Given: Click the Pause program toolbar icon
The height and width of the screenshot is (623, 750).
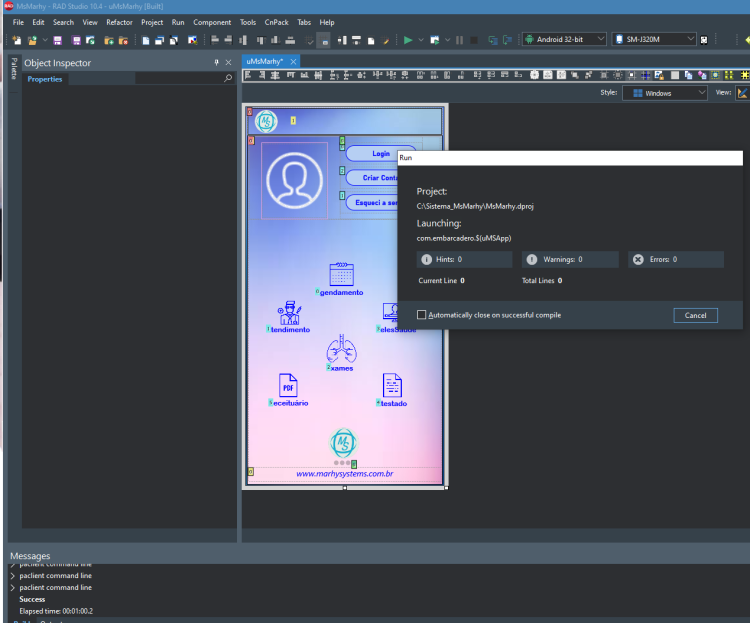Looking at the screenshot, I should pyautogui.click(x=459, y=40).
